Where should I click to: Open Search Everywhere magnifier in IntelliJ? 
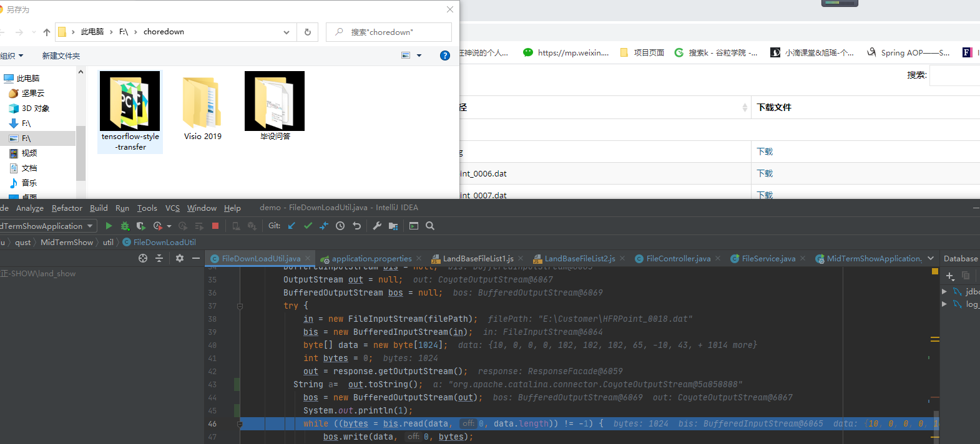(430, 226)
